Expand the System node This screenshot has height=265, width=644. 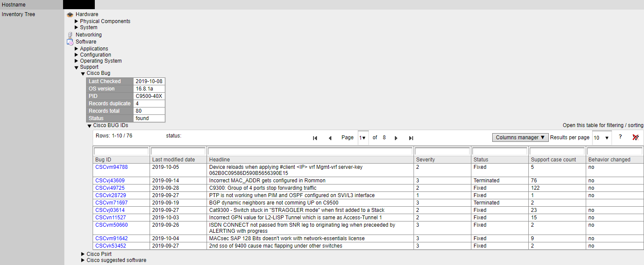pyautogui.click(x=77, y=27)
